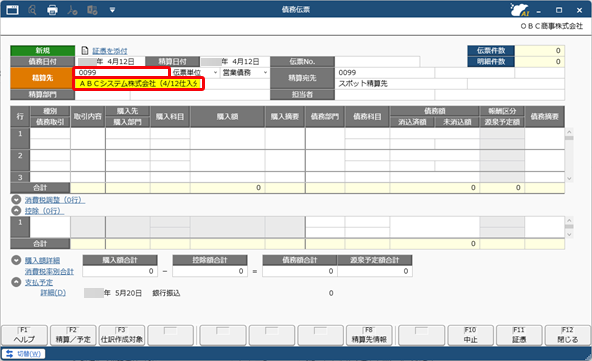Click the document attach icon
This screenshot has height=361, width=592.
(x=85, y=50)
